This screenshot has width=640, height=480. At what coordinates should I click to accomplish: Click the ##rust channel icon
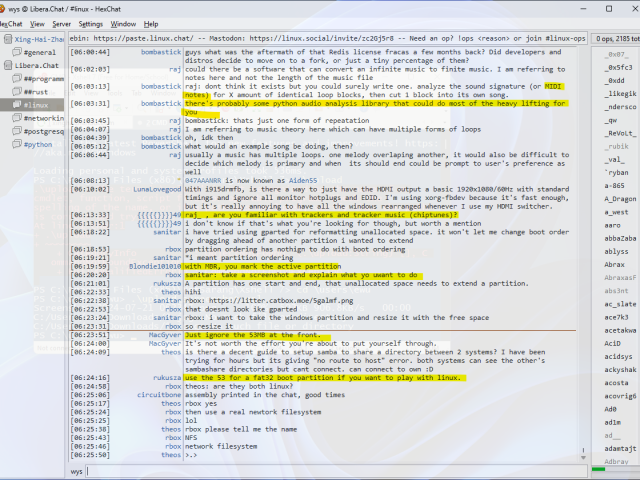coord(17,91)
